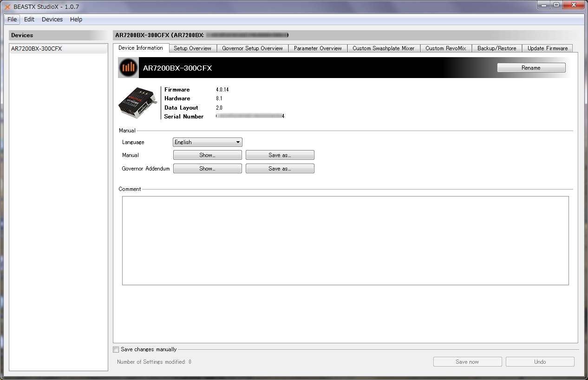Open the Language dropdown set to English
588x380 pixels.
(208, 142)
